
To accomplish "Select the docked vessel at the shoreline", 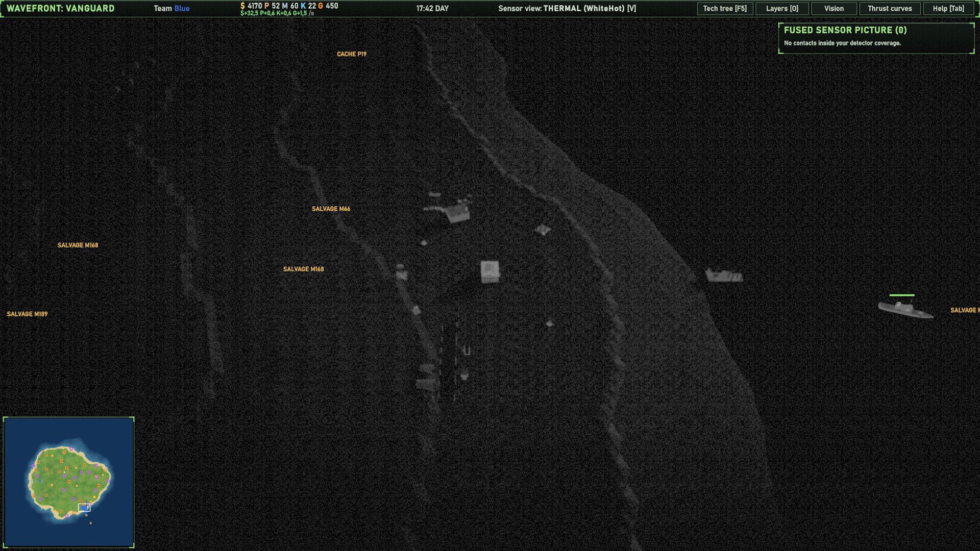I will coord(724,275).
